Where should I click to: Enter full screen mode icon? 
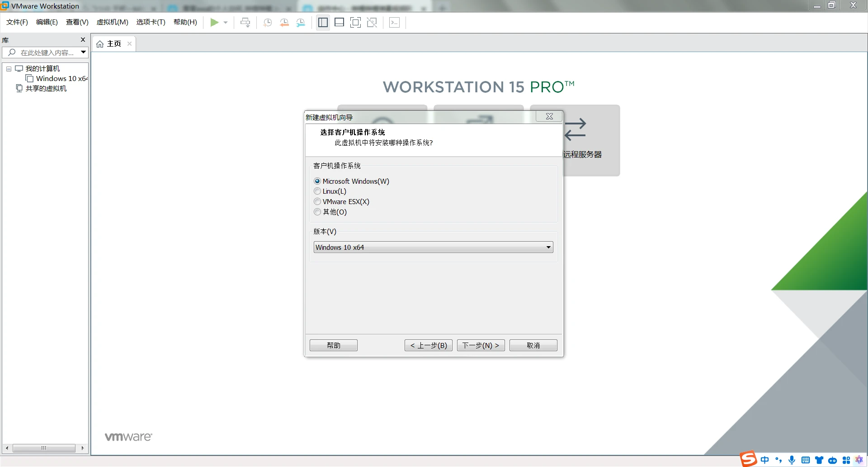click(355, 23)
